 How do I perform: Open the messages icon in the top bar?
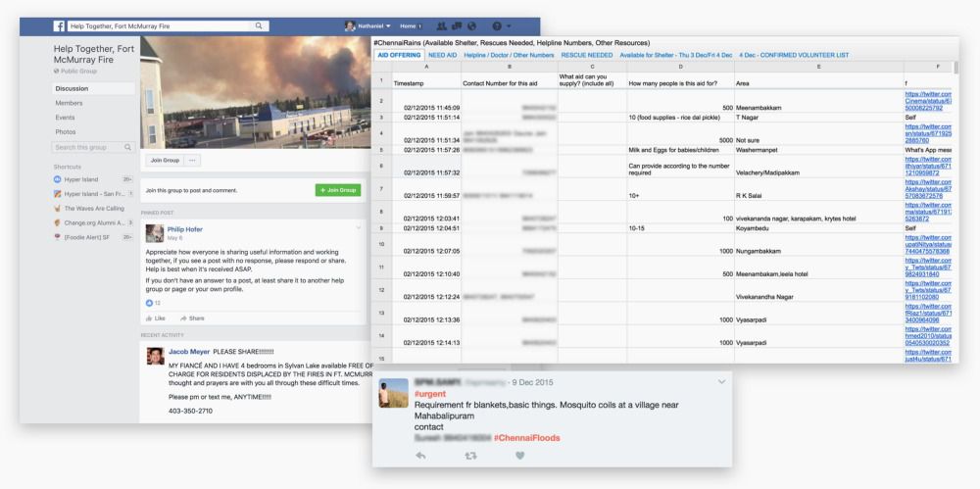point(457,26)
